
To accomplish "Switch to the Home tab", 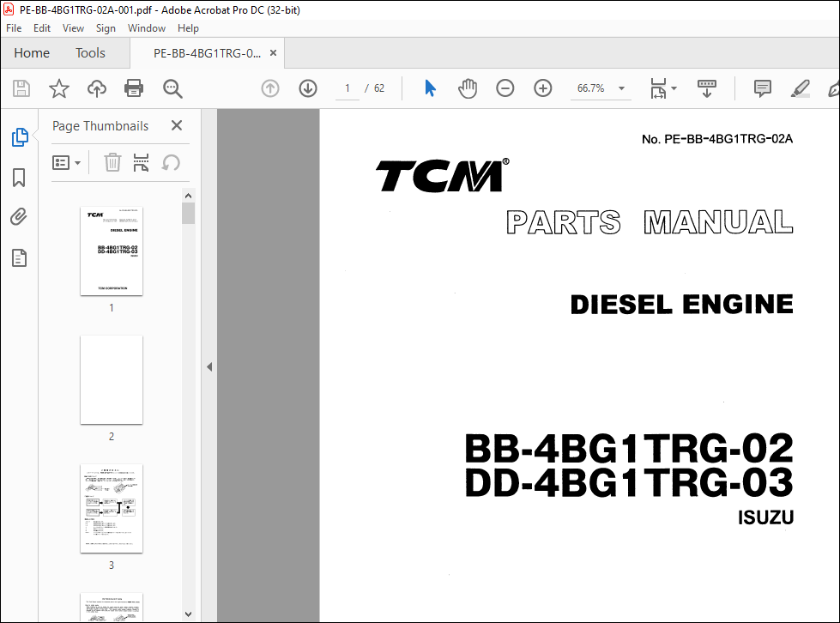I will [32, 53].
